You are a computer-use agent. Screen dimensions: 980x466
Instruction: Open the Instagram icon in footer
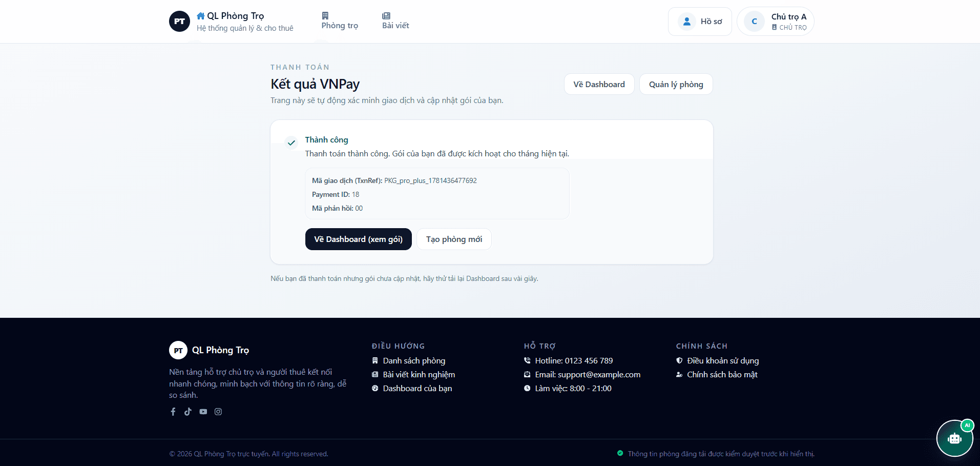[218, 412]
